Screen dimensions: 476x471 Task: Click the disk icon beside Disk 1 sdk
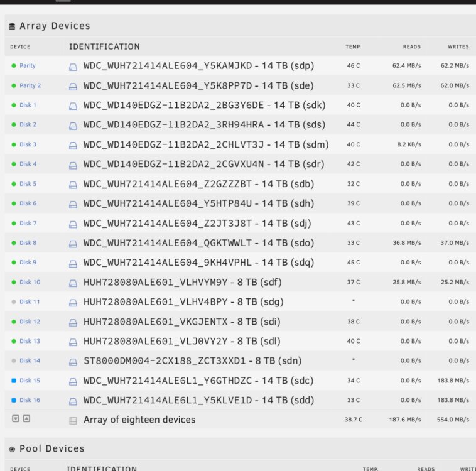[x=73, y=106]
